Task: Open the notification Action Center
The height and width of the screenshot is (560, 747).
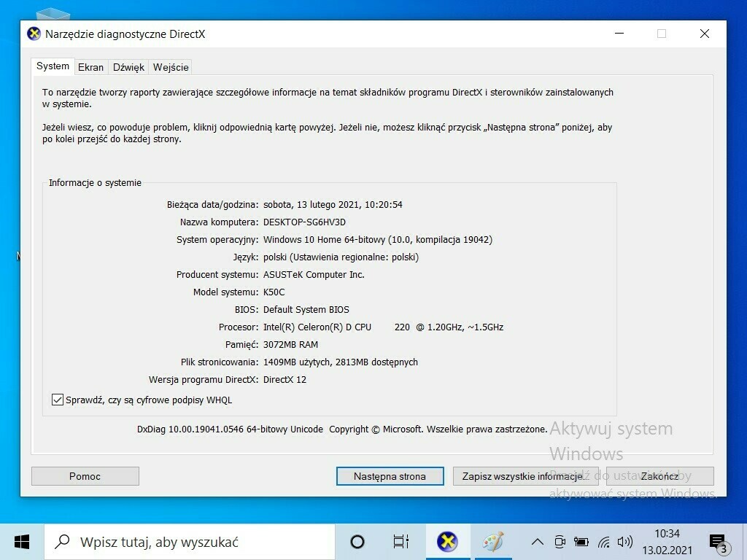Action: 718,542
